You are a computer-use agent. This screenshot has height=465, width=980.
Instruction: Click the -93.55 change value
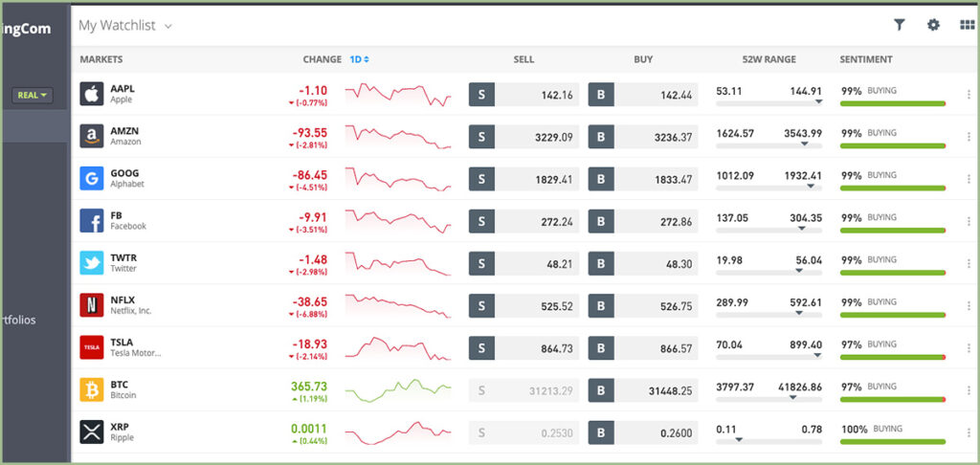coord(309,132)
